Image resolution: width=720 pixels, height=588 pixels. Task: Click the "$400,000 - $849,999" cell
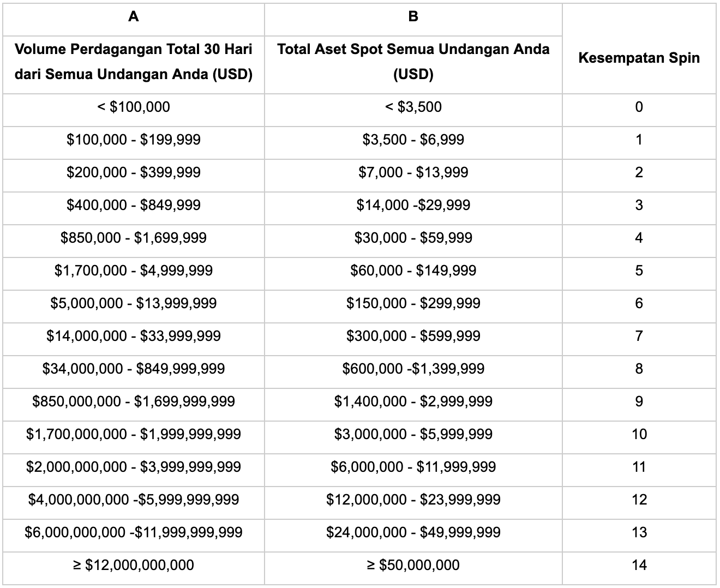134,205
